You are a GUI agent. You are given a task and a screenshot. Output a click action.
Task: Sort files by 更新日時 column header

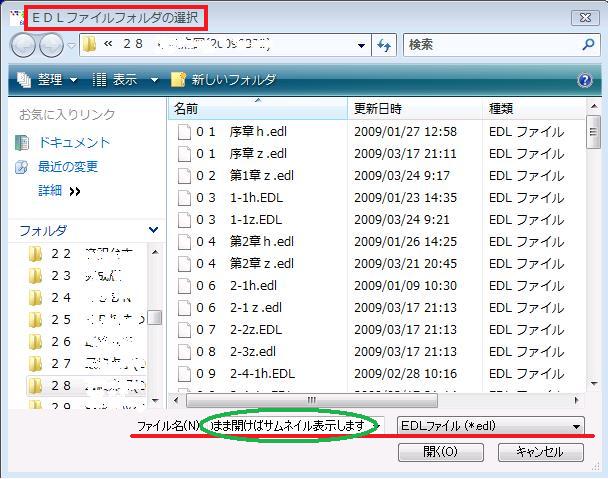click(x=378, y=108)
